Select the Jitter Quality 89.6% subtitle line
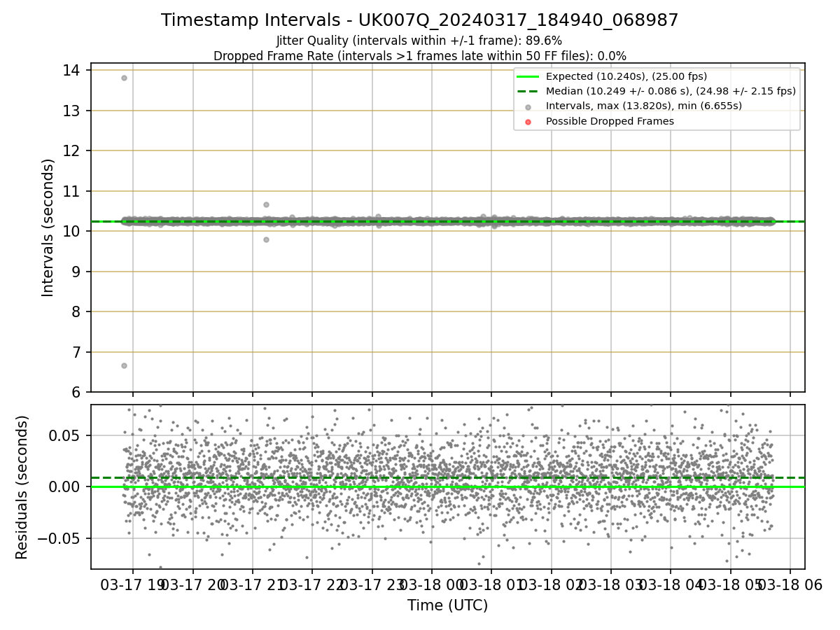The image size is (840, 630). [419, 41]
